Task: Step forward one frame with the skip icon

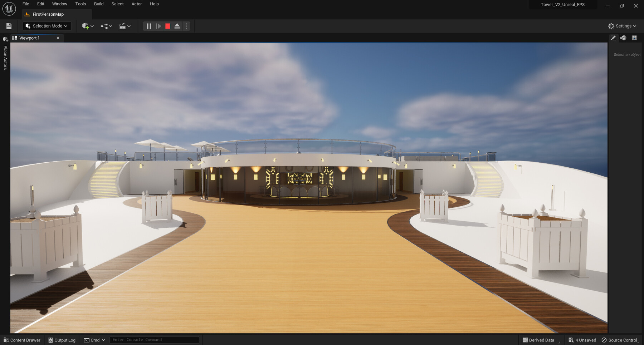Action: pyautogui.click(x=158, y=26)
